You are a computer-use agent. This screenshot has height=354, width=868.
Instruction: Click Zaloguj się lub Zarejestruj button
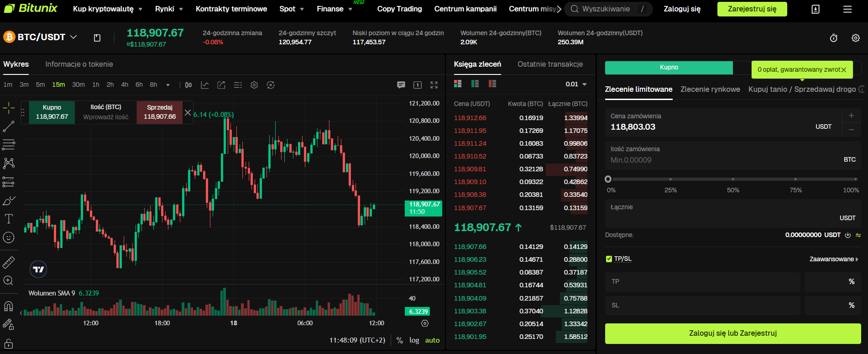733,333
